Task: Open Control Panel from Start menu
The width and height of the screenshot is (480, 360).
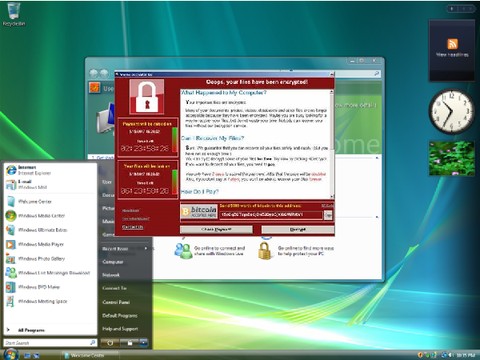Action: (x=116, y=302)
